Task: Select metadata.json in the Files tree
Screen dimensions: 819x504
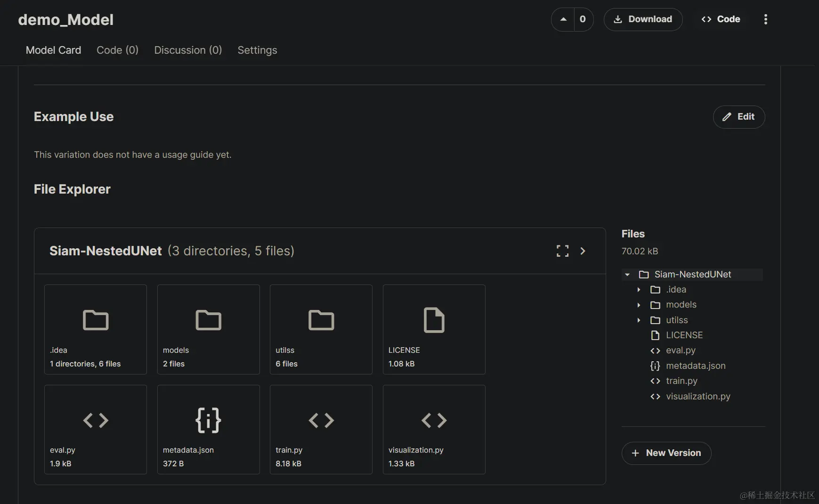Action: tap(696, 366)
